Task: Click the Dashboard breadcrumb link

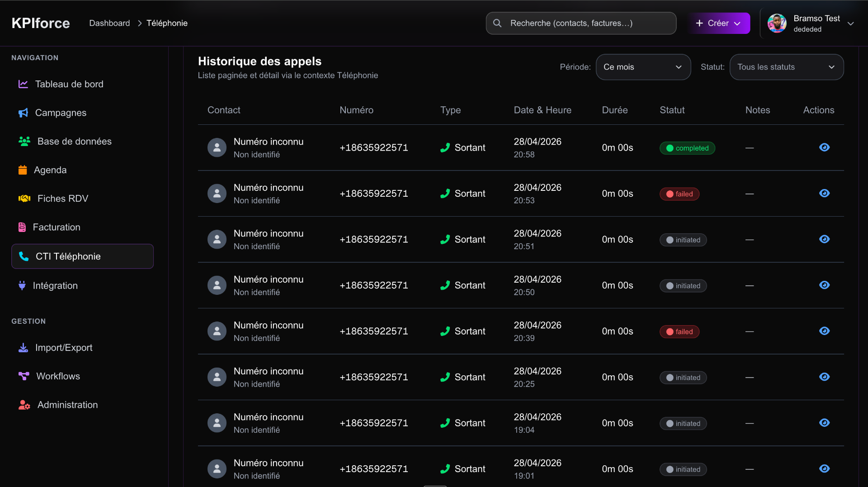Action: click(x=109, y=23)
